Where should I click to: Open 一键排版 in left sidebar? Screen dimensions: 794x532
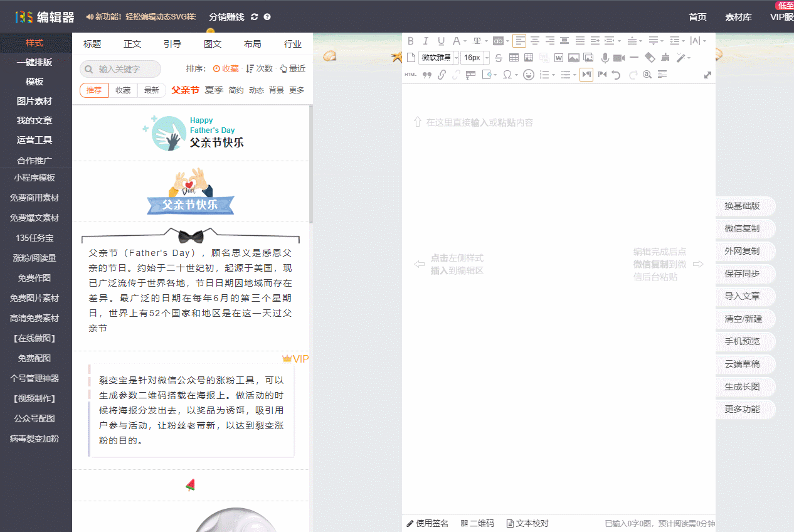pos(34,62)
